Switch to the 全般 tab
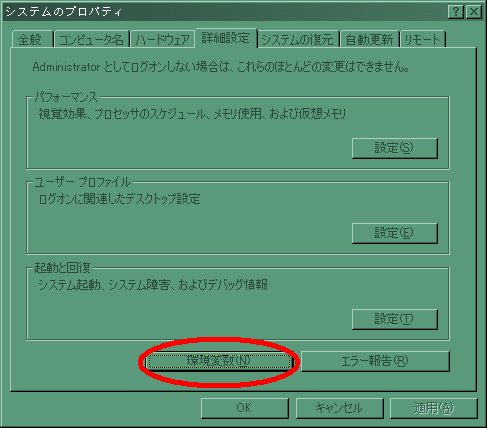Viewport: 487px width, 428px height. coord(32,40)
